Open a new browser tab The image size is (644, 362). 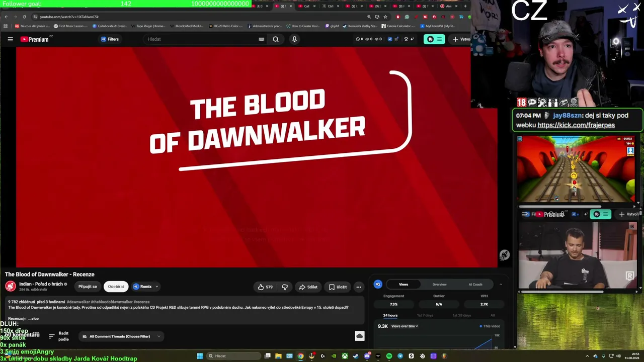click(465, 6)
